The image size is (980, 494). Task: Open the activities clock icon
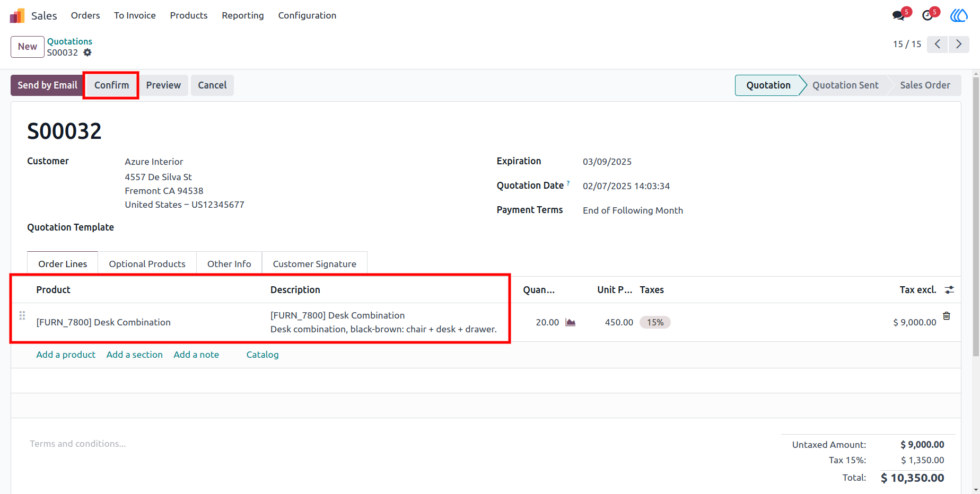pos(927,15)
